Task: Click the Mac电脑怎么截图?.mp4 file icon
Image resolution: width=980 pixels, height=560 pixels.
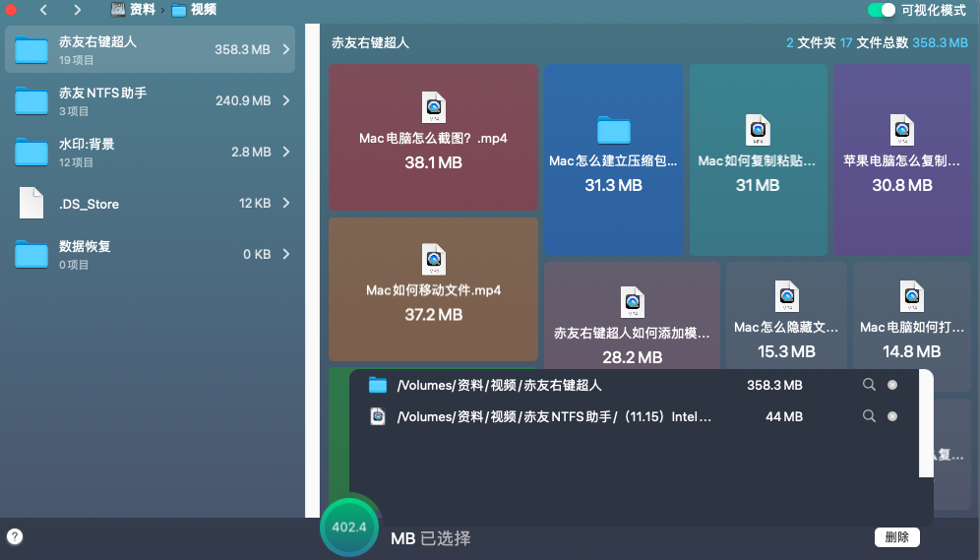Action: (434, 107)
